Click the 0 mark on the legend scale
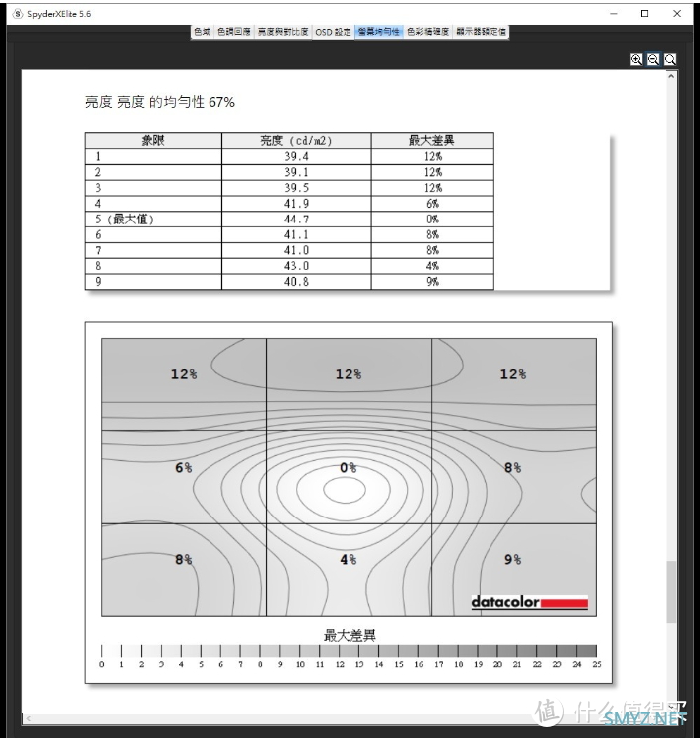 coord(102,664)
